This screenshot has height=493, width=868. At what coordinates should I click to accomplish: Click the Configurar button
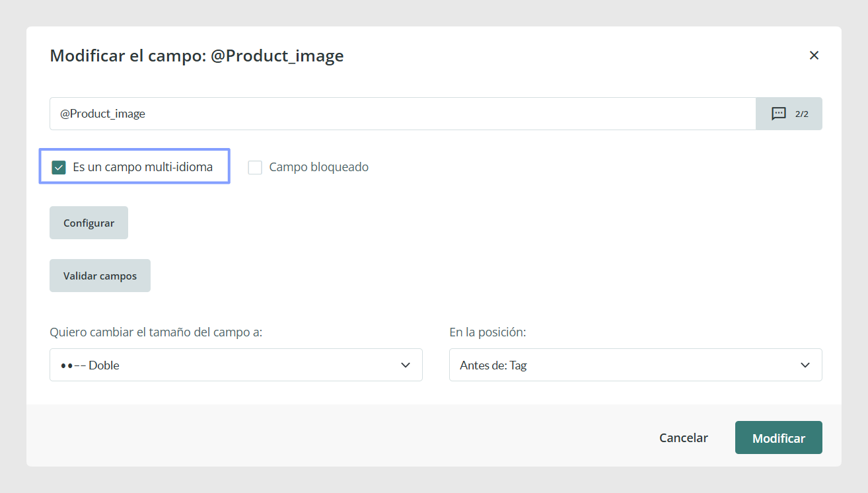click(x=89, y=223)
